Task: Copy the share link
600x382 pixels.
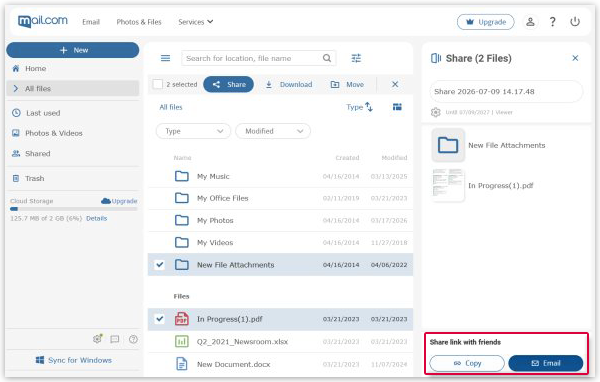Action: click(467, 363)
